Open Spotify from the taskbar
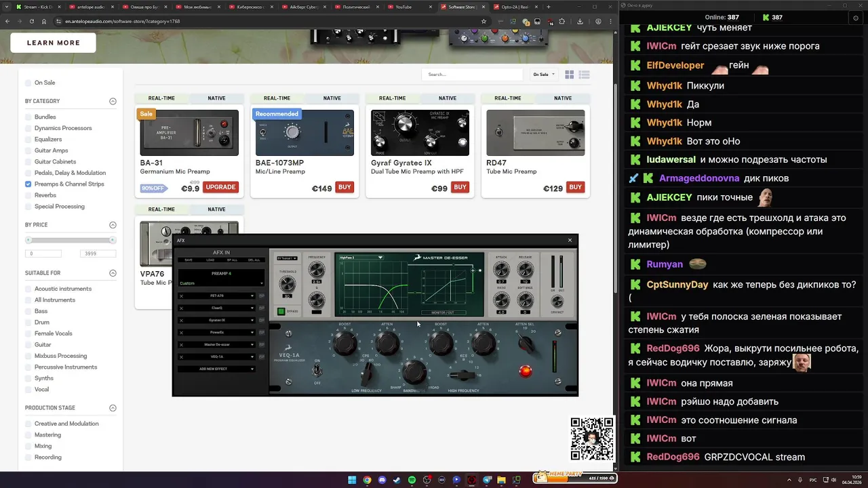 412,480
